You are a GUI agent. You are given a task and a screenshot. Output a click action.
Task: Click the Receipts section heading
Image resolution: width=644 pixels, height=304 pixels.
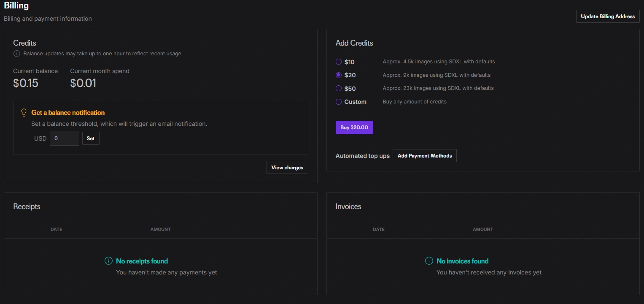click(x=27, y=206)
